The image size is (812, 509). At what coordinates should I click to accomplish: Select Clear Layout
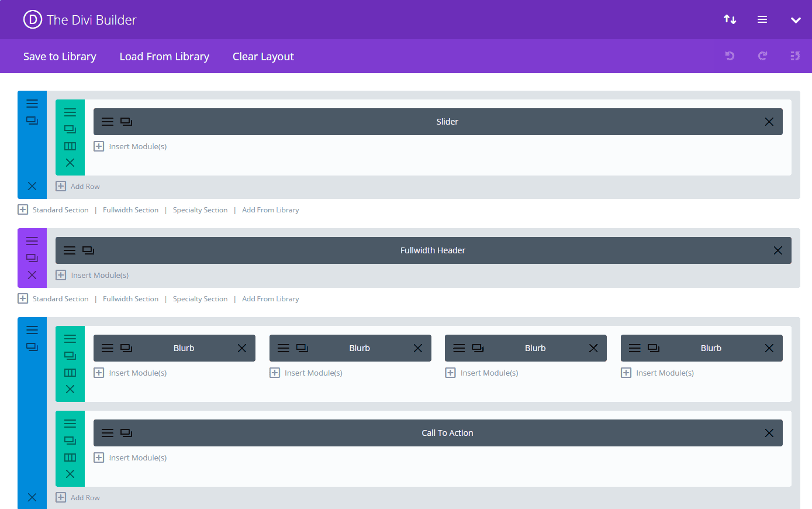click(262, 56)
